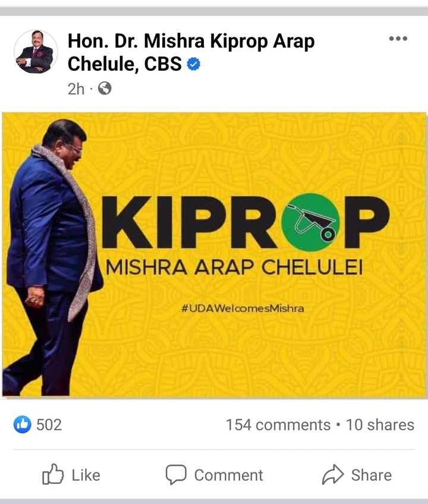Click the Comment button label
This screenshot has height=504, width=428.
tap(229, 475)
